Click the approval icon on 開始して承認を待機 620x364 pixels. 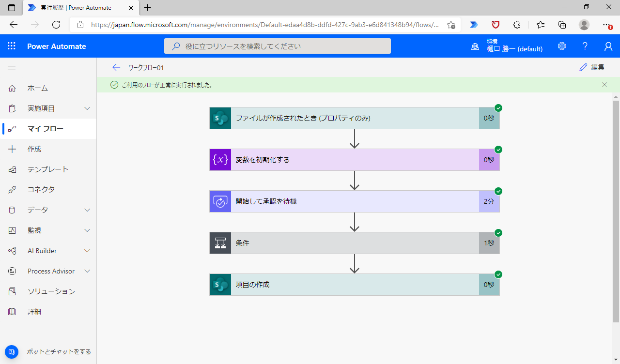(x=220, y=201)
